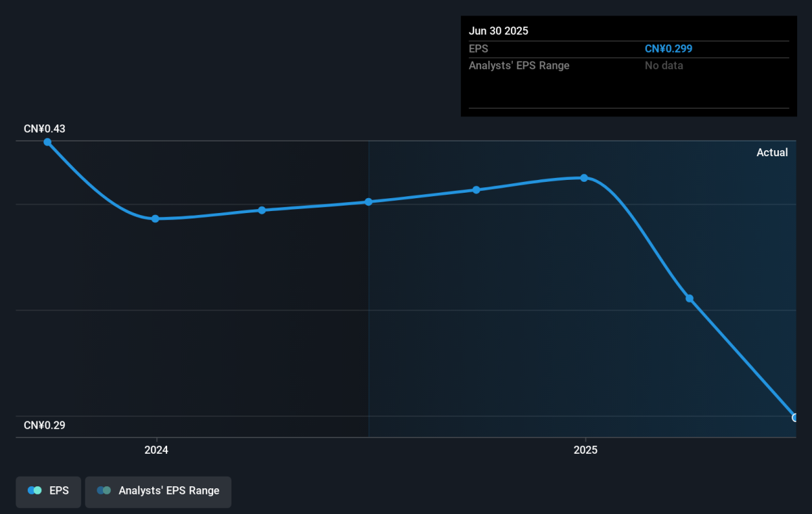The image size is (812, 514).
Task: Click the EPS legend dot icon
Action: pyautogui.click(x=35, y=491)
